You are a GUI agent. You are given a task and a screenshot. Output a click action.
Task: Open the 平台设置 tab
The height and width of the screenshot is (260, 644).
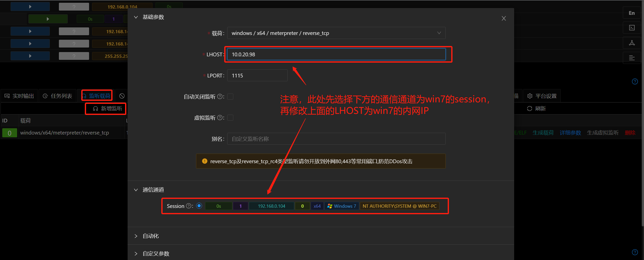point(542,96)
